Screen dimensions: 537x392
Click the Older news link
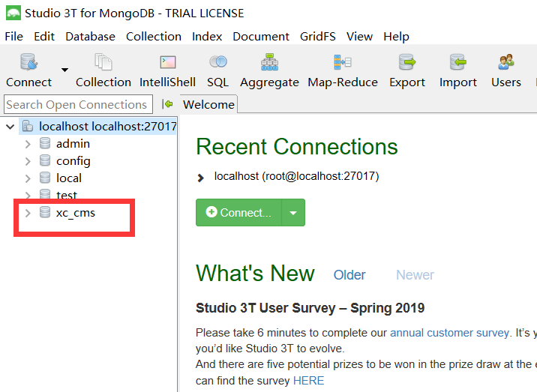[349, 275]
